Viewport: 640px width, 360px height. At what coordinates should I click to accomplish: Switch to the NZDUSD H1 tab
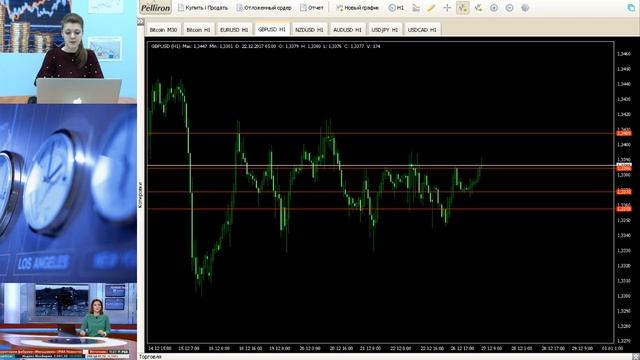pos(309,30)
